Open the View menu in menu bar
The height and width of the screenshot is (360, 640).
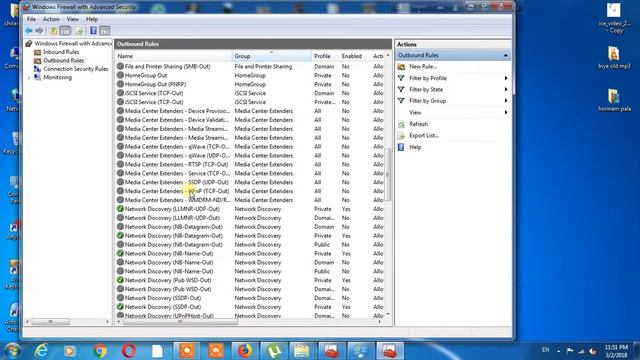click(x=73, y=19)
